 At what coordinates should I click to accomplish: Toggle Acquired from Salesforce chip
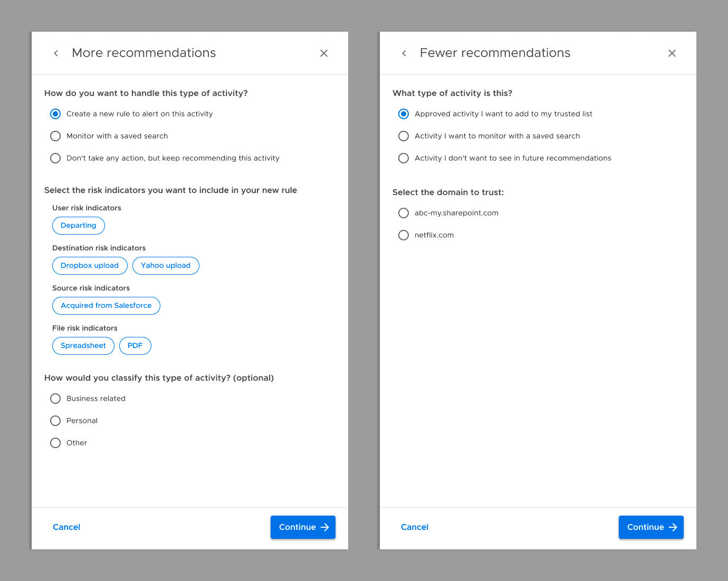(x=106, y=306)
